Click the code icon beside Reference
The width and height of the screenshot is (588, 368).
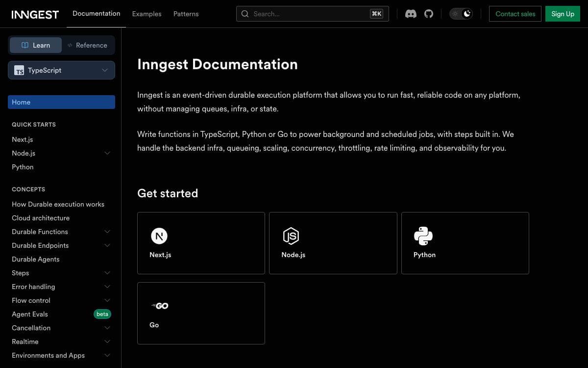tap(70, 45)
